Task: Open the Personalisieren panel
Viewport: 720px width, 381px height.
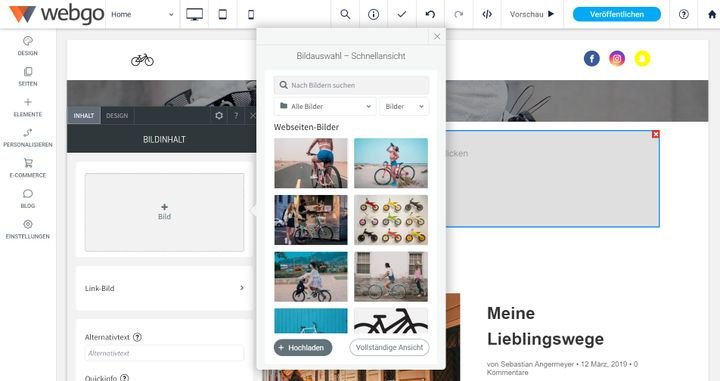Action: tap(28, 138)
